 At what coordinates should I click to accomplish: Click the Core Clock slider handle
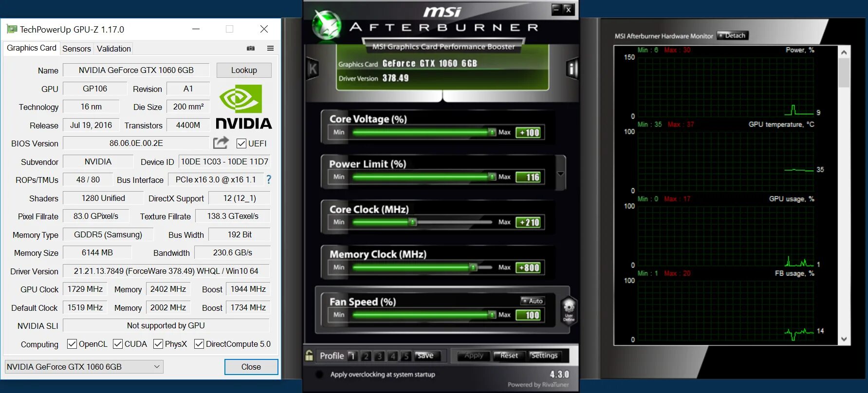point(413,222)
